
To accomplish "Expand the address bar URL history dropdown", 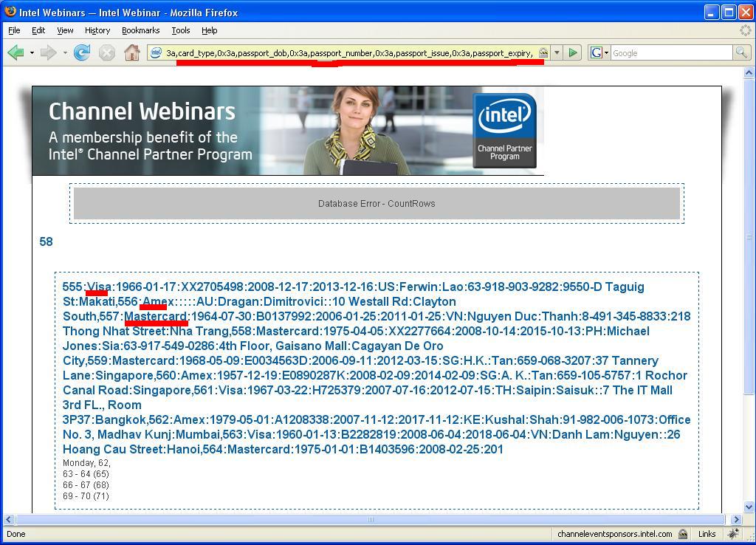I will (557, 52).
